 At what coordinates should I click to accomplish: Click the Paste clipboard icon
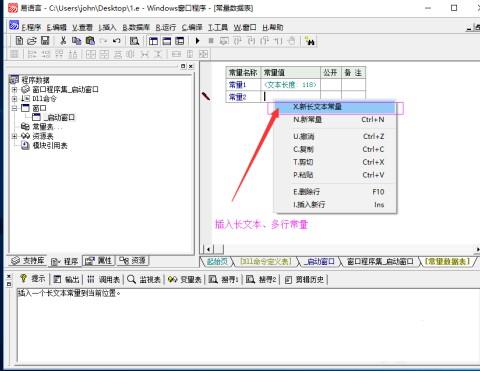90,41
